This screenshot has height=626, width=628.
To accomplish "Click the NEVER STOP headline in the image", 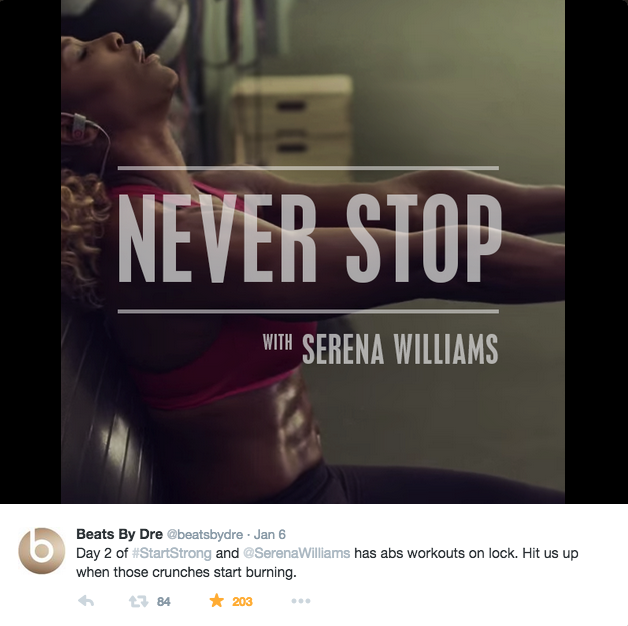I will tap(309, 239).
